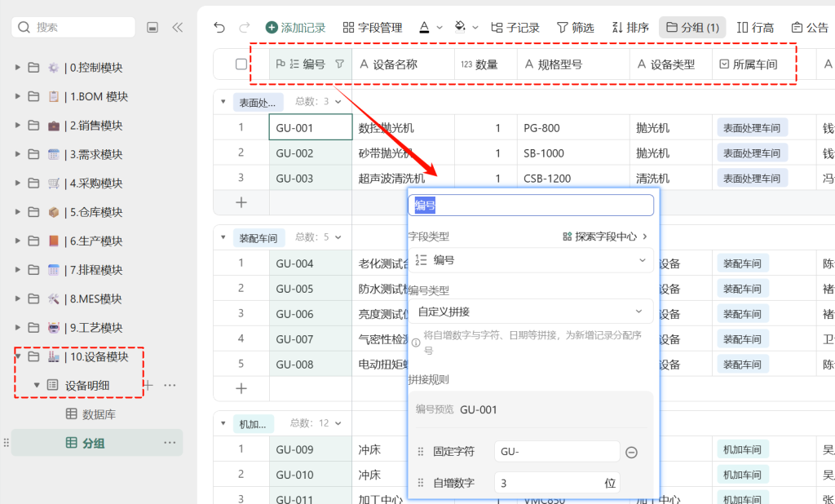Viewport: 835px width, 504px height.
Task: Click drag handle of 固定字符 rule
Action: point(421,451)
